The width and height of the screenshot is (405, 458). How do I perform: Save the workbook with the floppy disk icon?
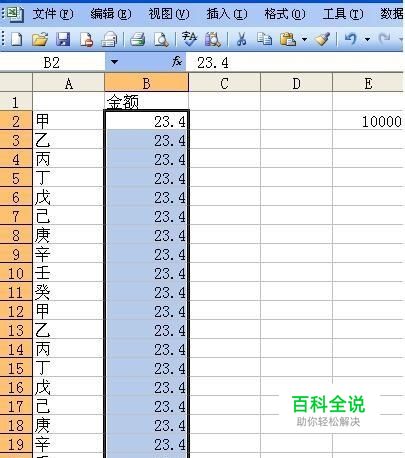[63, 39]
